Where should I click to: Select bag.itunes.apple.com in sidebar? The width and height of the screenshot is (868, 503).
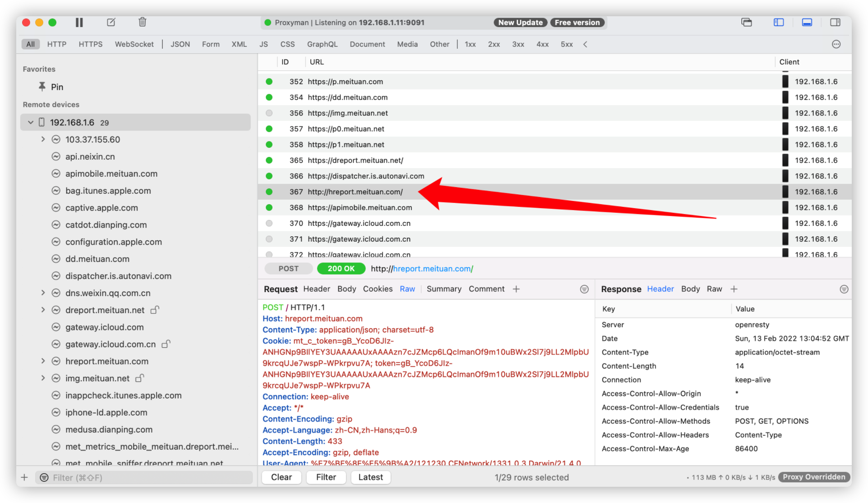pos(108,191)
